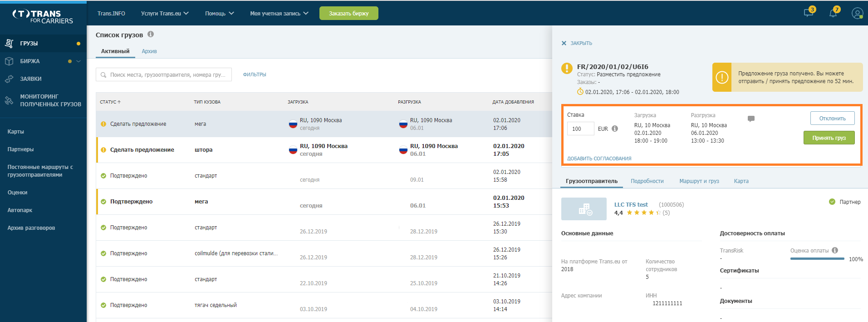Select the coilmulde cargo row
This screenshot has width=868, height=322.
[x=324, y=253]
